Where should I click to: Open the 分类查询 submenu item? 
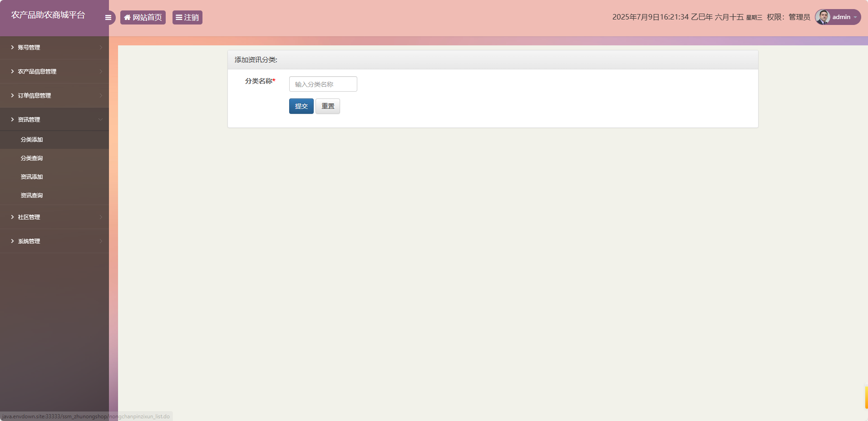(x=54, y=158)
